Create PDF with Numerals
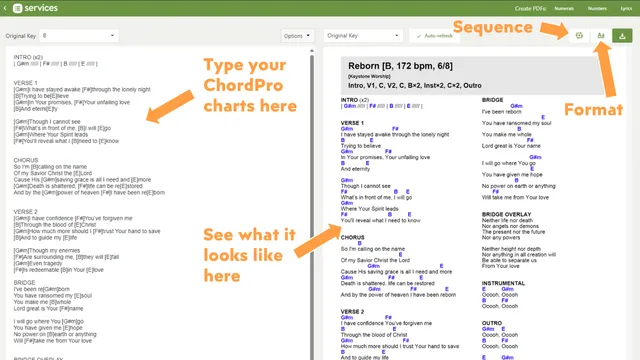This screenshot has width=640, height=360. pos(564,8)
